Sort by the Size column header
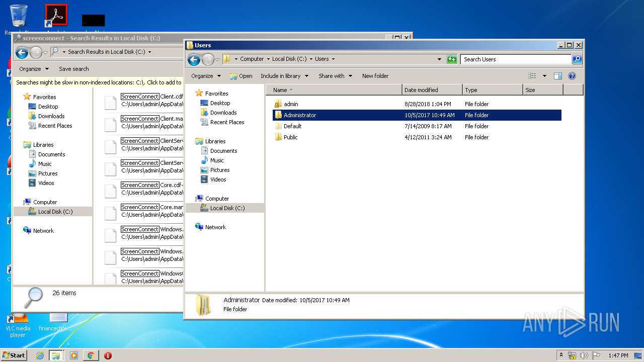Image resolution: width=644 pixels, height=362 pixels. (543, 90)
